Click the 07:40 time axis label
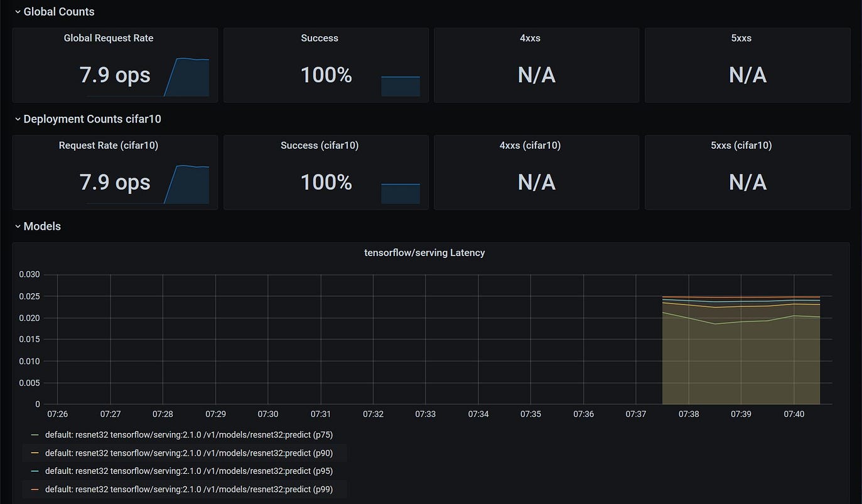862x504 pixels. [794, 414]
